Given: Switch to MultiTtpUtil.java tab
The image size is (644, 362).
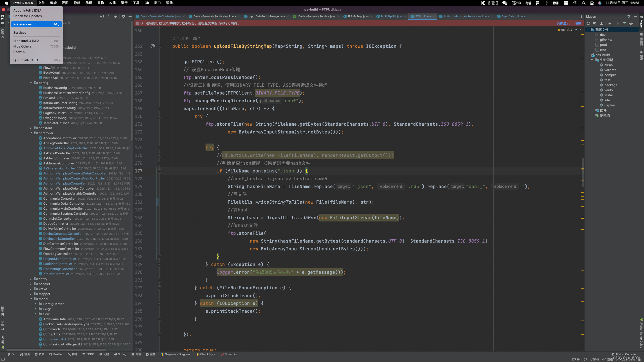Looking at the screenshot, I should click(389, 16).
